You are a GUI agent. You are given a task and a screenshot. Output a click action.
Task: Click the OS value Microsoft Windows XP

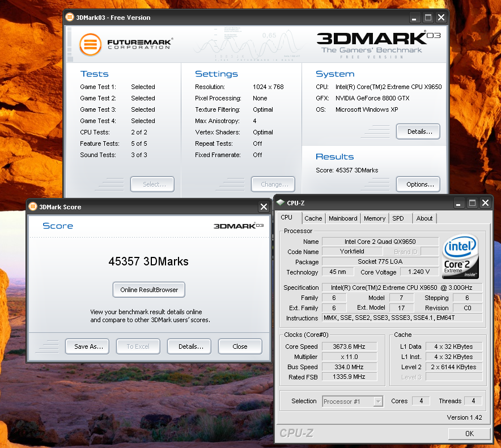(x=367, y=109)
